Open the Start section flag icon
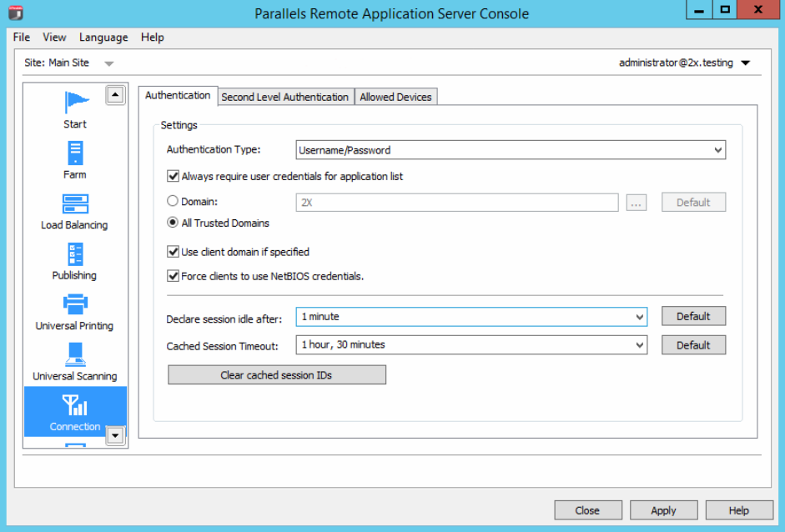The height and width of the screenshot is (532, 785). pos(76,102)
